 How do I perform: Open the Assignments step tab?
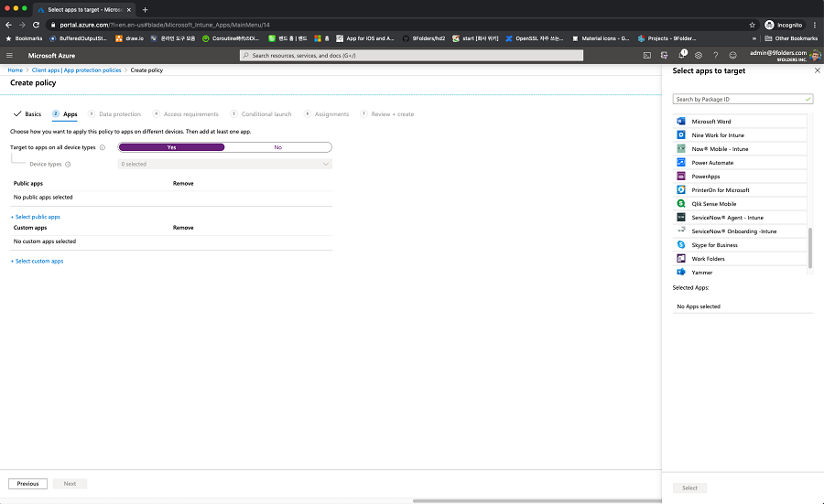coord(326,114)
